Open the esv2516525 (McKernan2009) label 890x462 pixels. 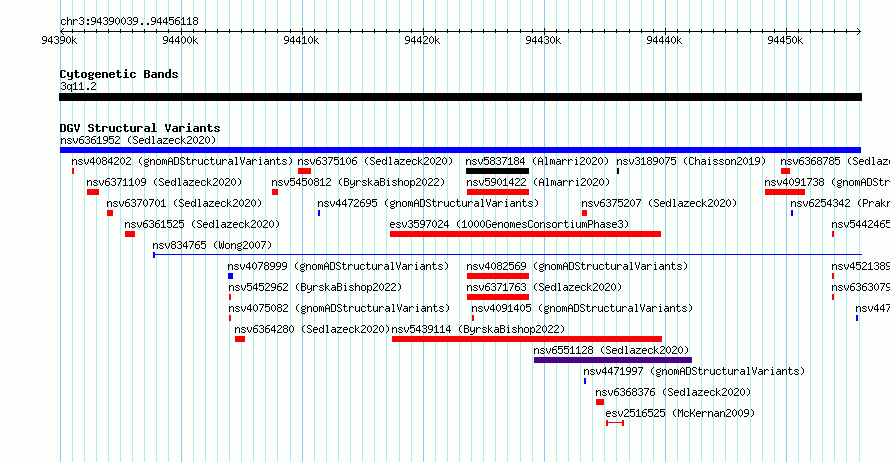click(x=681, y=413)
